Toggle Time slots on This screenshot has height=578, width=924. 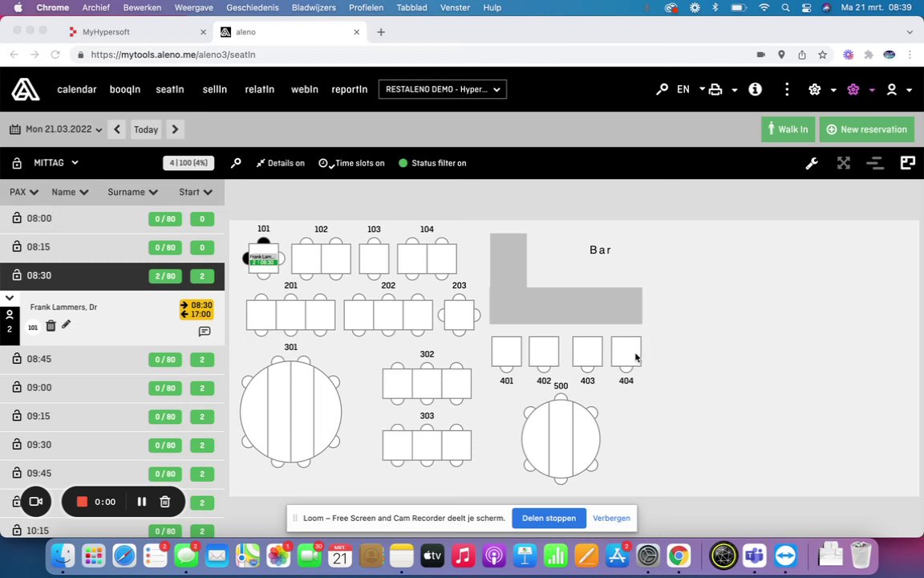click(x=351, y=164)
